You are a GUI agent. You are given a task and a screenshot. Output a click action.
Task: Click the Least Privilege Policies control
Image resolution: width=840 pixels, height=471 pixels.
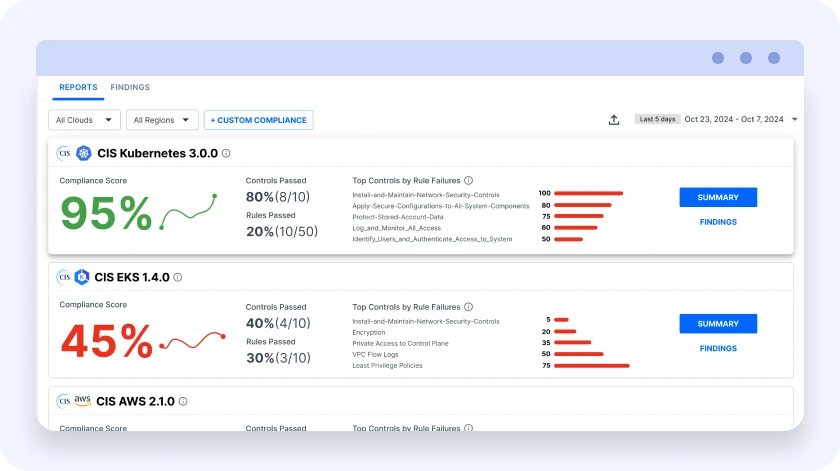point(387,365)
